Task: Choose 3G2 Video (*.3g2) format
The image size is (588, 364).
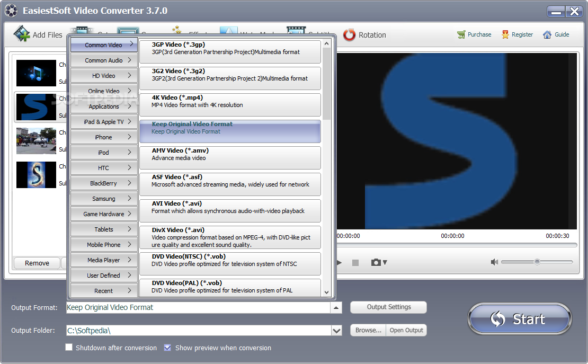Action: 230,78
